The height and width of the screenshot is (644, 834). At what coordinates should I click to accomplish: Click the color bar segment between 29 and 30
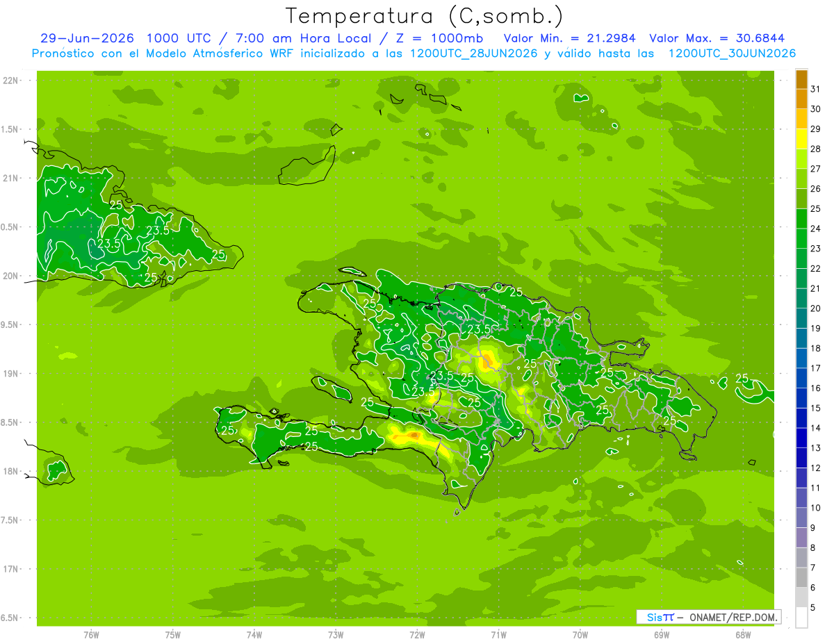(x=802, y=119)
